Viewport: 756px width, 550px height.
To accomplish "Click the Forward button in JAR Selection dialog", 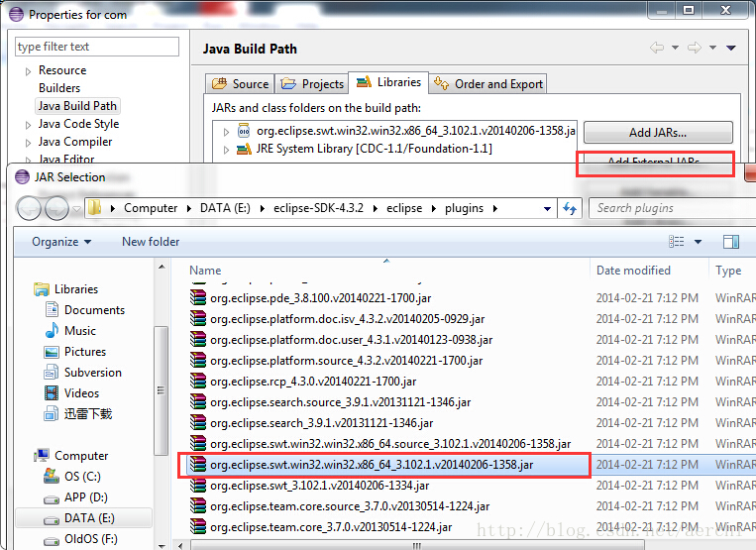I will (56, 209).
